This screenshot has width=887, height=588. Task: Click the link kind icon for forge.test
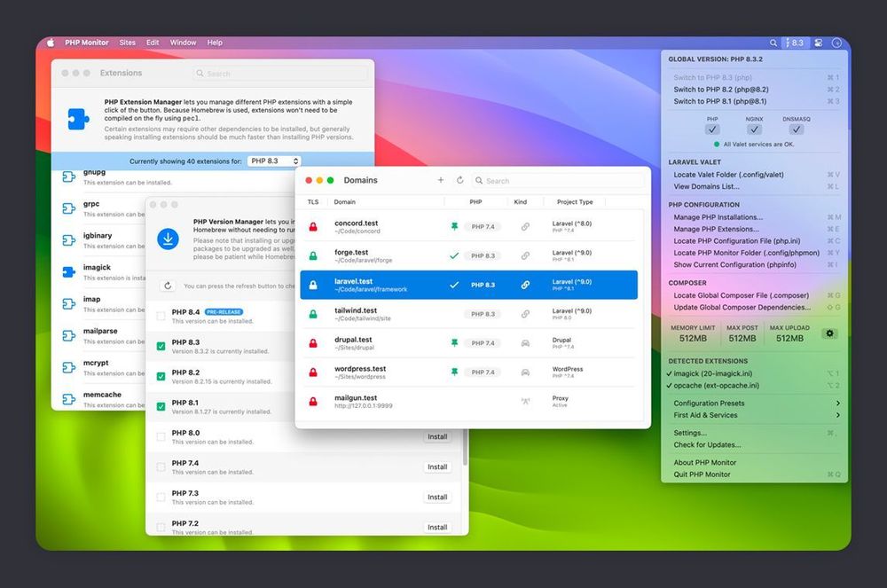tap(525, 255)
